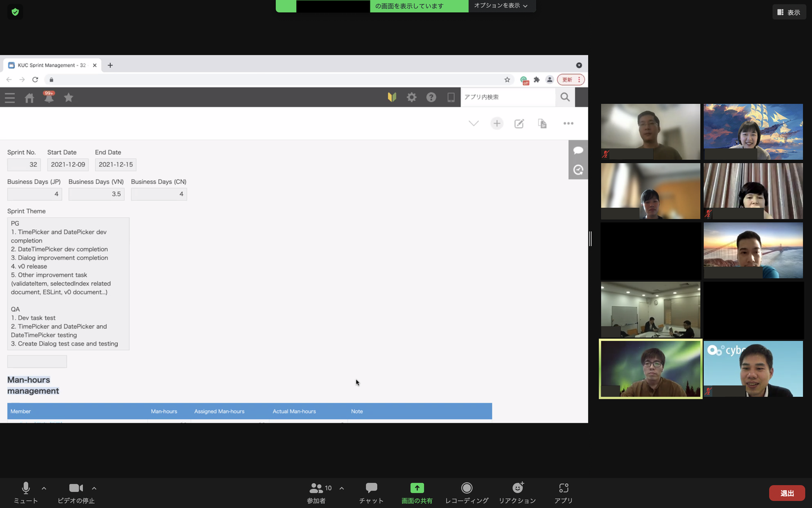This screenshot has width=812, height=508.
Task: Open the チャット chat panel
Action: [371, 493]
